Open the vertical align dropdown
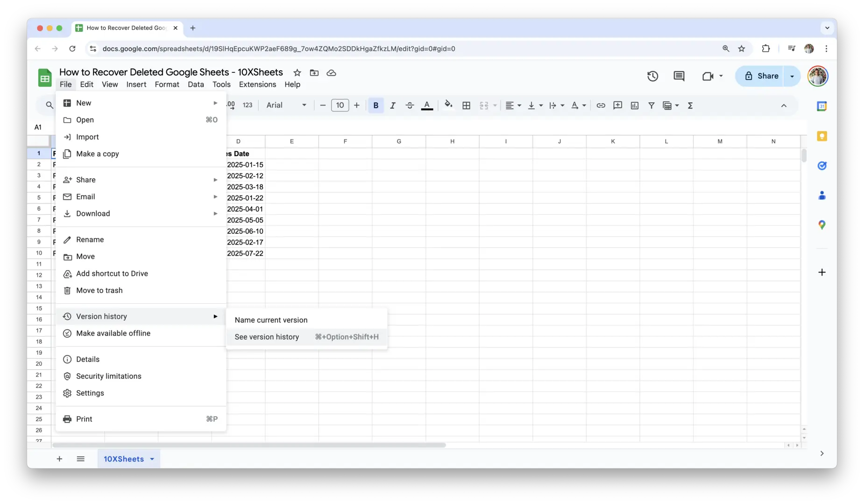The image size is (864, 504). pos(535,105)
